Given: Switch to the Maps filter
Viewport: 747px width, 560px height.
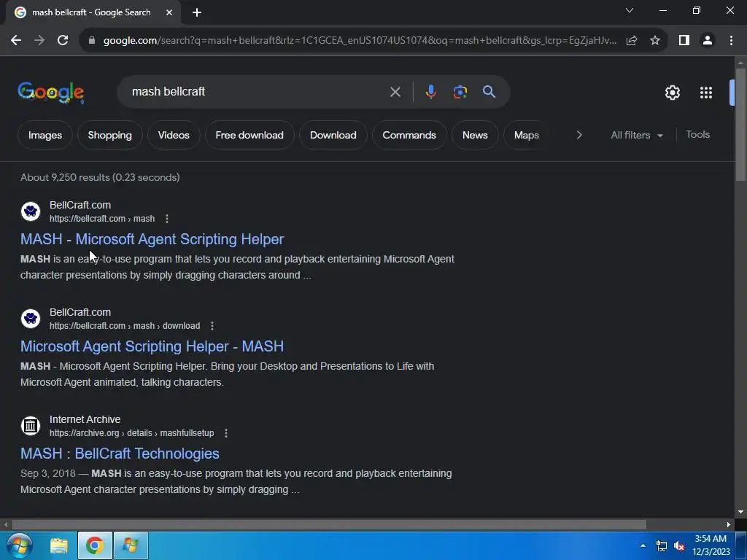Looking at the screenshot, I should tap(526, 135).
